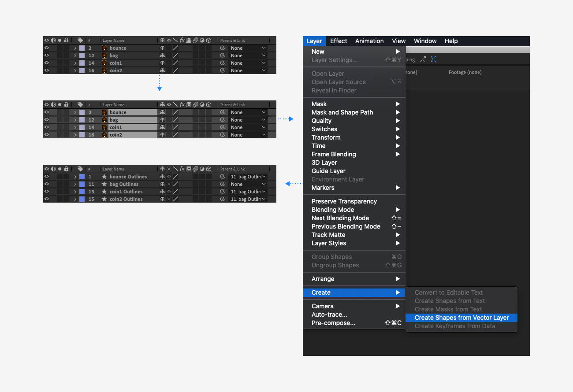Click label color swatch of bag Outlines
This screenshot has width=573, height=392.
(82, 184)
